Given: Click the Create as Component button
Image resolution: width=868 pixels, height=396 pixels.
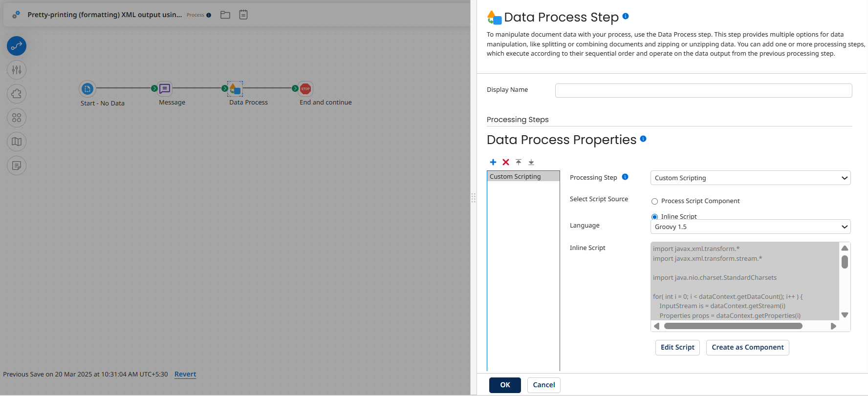Looking at the screenshot, I should coord(747,347).
